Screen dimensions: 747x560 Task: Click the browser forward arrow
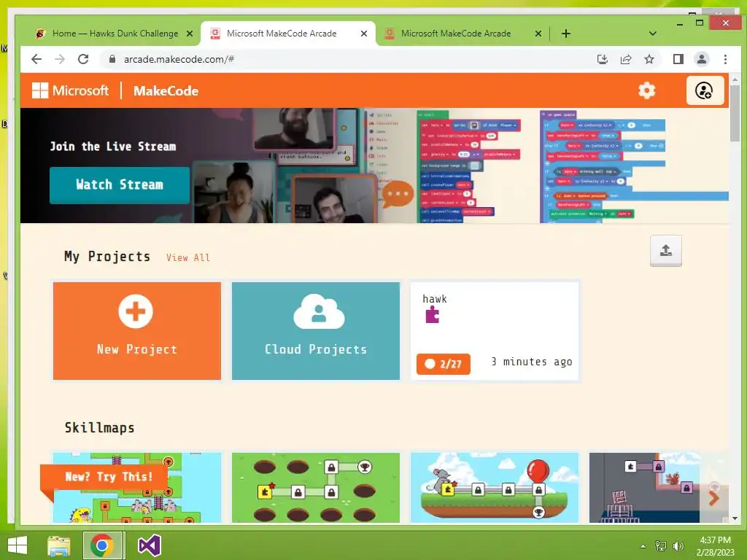tap(60, 59)
